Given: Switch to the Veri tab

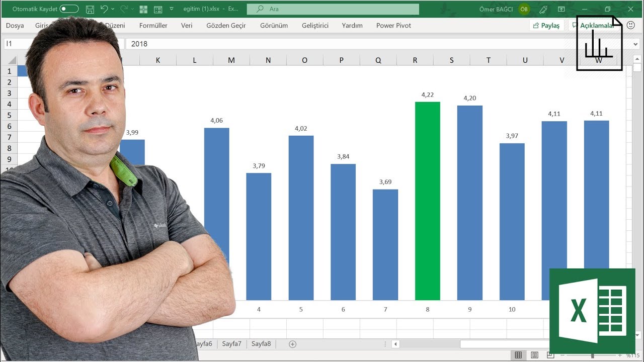Looking at the screenshot, I should 187,26.
